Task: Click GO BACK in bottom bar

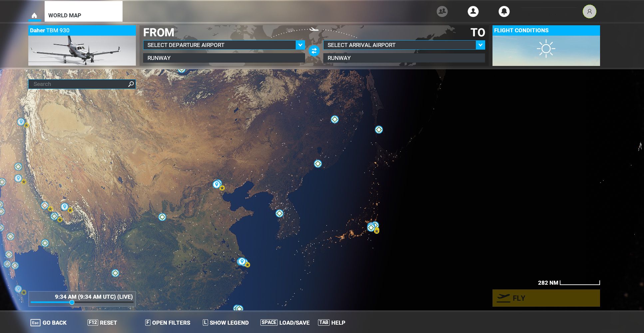Action: click(49, 322)
